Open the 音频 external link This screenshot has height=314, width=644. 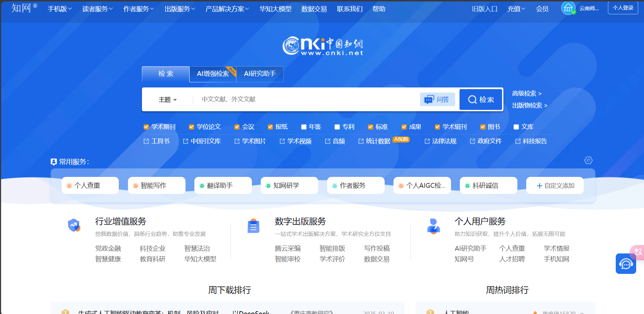coord(335,141)
